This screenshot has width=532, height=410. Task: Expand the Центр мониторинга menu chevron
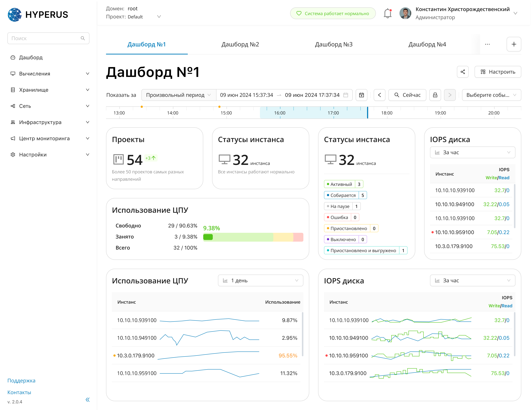pyautogui.click(x=88, y=138)
